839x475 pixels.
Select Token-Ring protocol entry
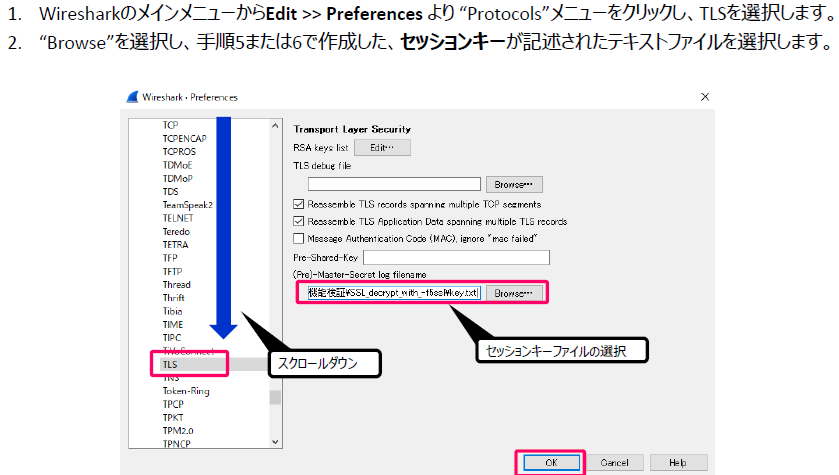(x=186, y=391)
